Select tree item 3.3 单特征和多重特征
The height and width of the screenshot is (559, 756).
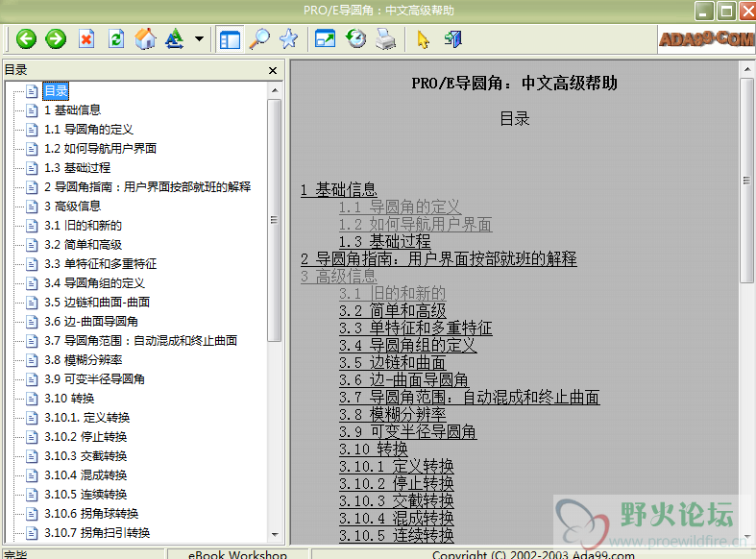click(x=100, y=264)
